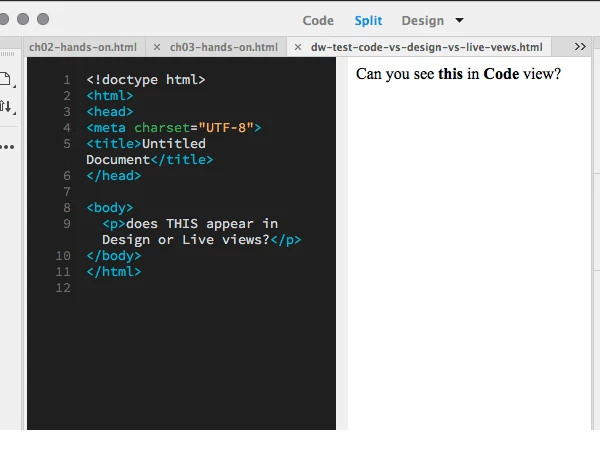Image resolution: width=604 pixels, height=463 pixels.
Task: Close the ch03-hands-on.html tab
Action: pyautogui.click(x=157, y=47)
